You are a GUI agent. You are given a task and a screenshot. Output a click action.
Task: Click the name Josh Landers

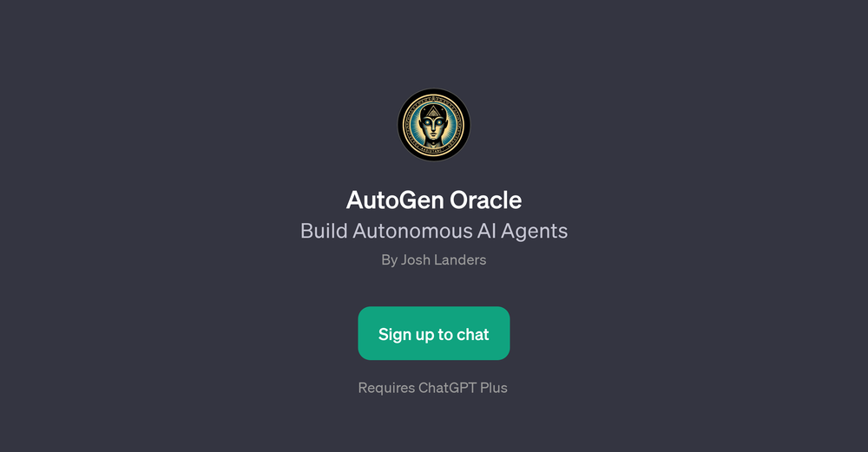[444, 260]
